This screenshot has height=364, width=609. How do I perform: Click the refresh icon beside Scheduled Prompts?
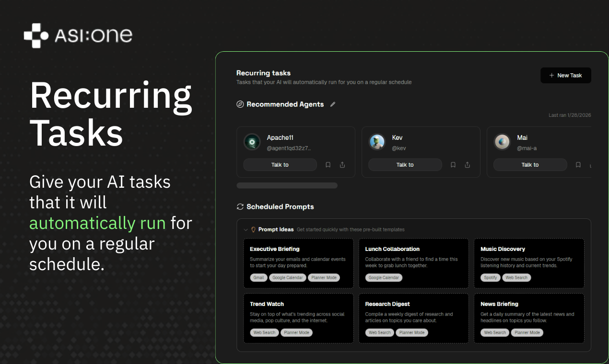click(240, 207)
